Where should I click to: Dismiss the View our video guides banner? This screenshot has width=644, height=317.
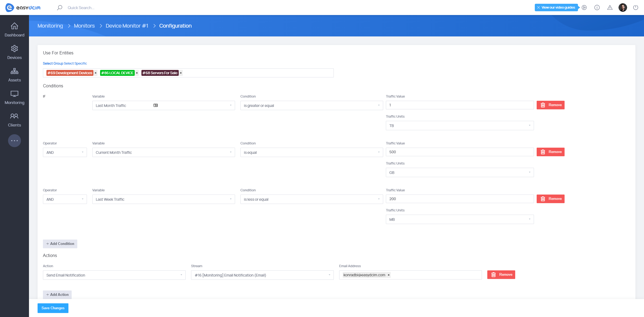[538, 8]
